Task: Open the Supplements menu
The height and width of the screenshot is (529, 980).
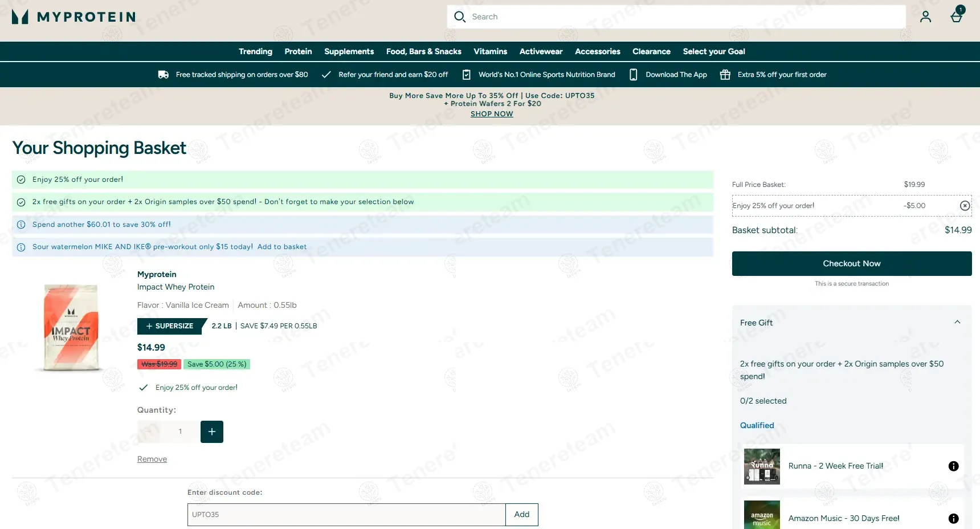Action: tap(349, 51)
